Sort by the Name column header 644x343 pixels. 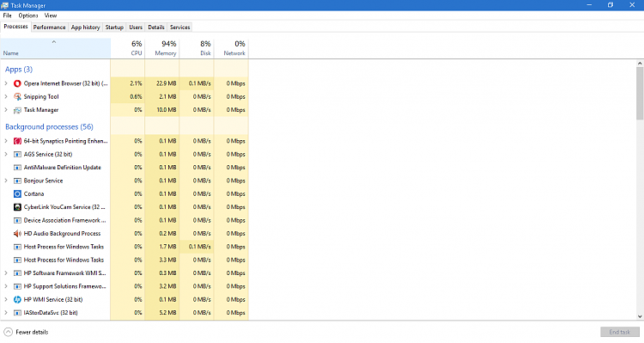(x=56, y=48)
